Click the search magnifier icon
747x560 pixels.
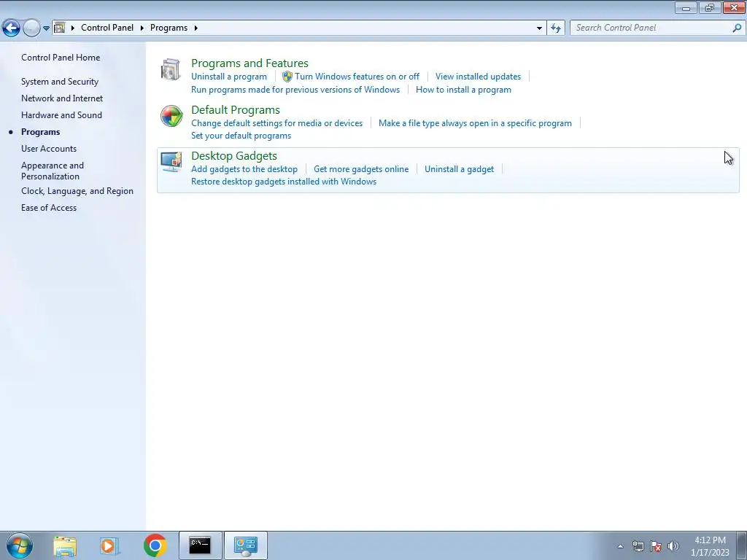pos(737,28)
